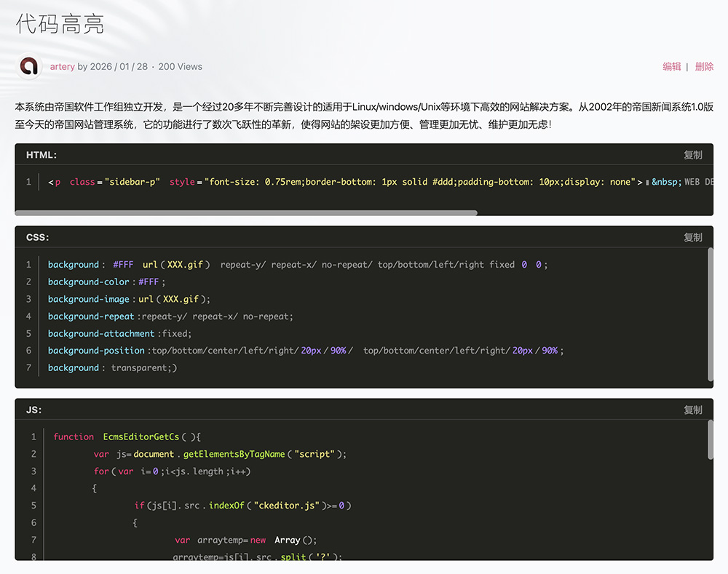The width and height of the screenshot is (728, 574).
Task: Click the 删除 link to delete post
Action: click(x=704, y=67)
